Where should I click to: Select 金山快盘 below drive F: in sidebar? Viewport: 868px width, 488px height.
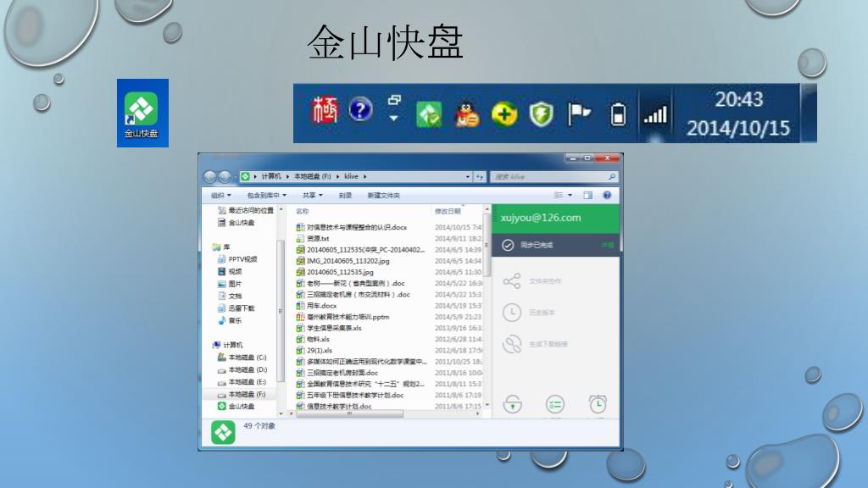(x=236, y=406)
